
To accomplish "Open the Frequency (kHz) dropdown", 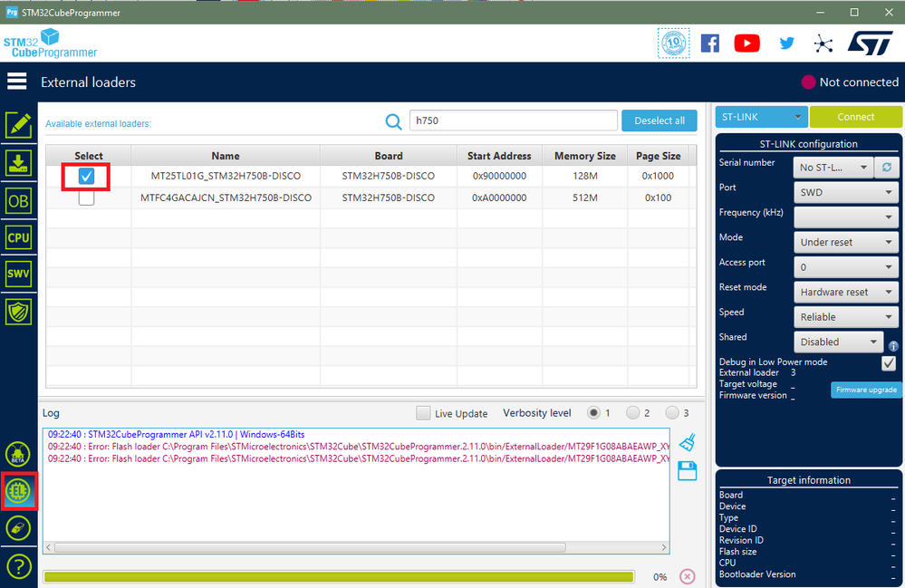I will click(845, 217).
